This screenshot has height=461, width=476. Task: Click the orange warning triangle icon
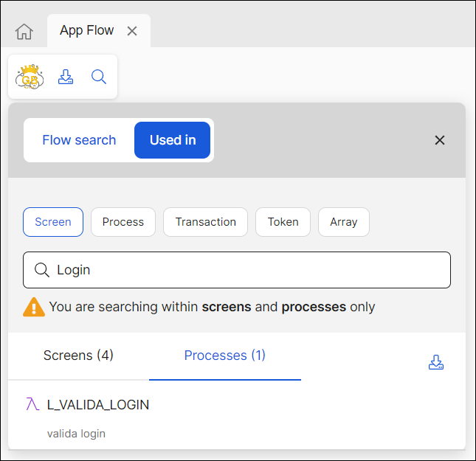tap(34, 307)
